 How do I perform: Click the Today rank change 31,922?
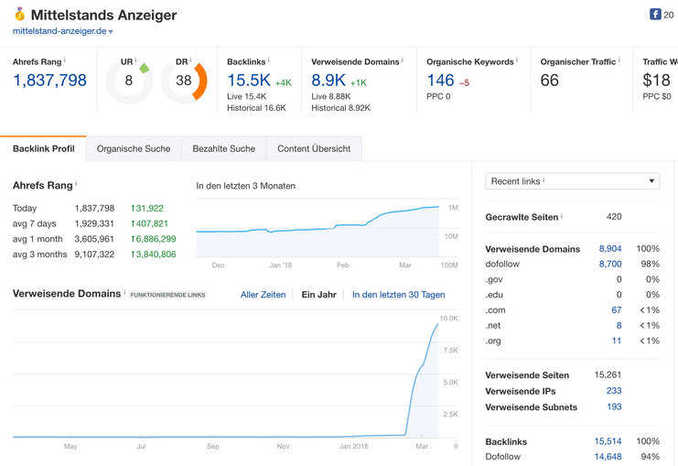[147, 208]
